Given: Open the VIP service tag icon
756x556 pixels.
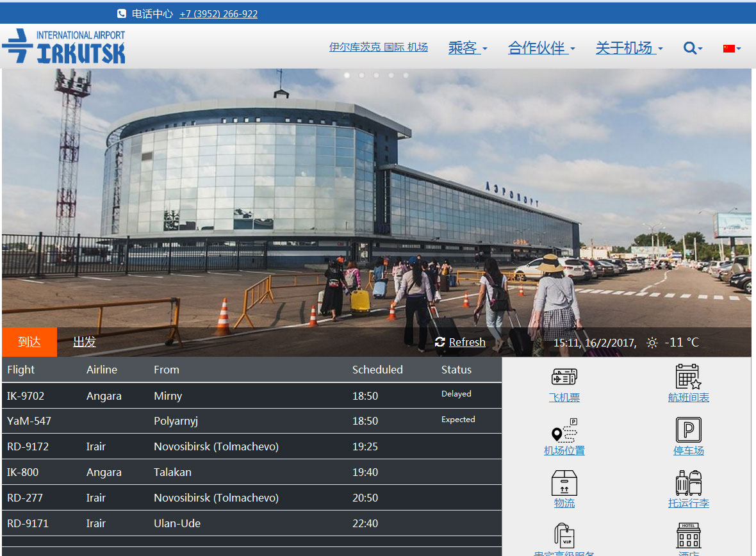Looking at the screenshot, I should (564, 536).
